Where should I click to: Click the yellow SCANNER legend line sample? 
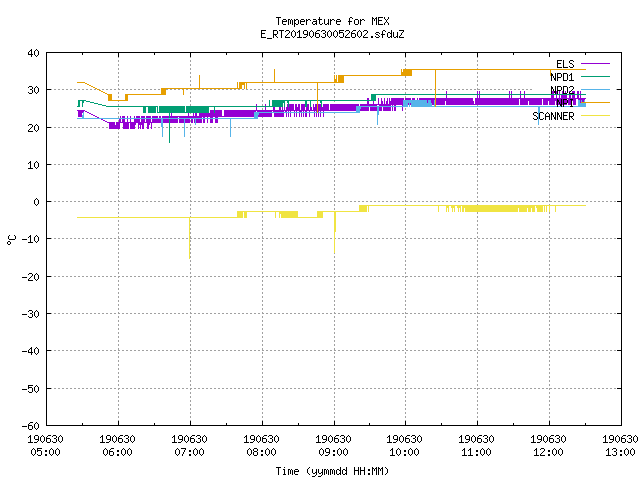[595, 116]
